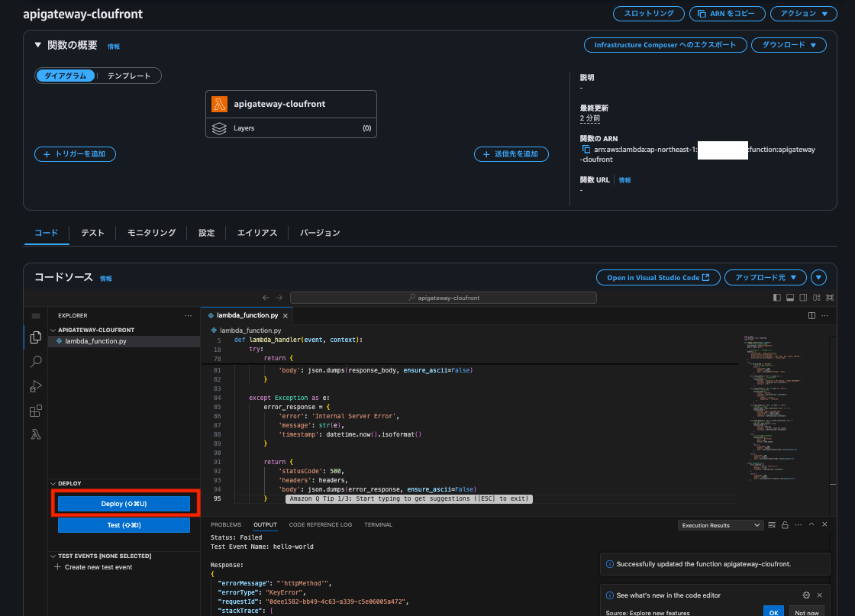Screen dimensions: 855x616
Task: Maximize the panel with chevron up
Action: (x=811, y=524)
